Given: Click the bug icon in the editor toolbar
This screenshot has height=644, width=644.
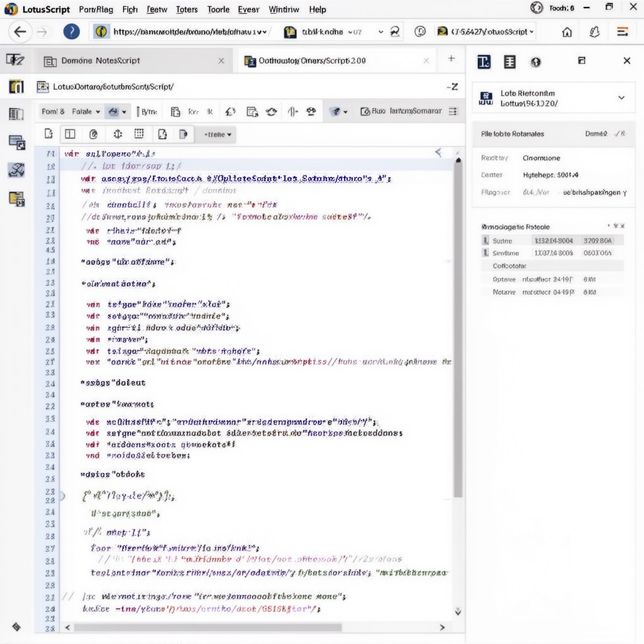Looking at the screenshot, I should [311, 111].
